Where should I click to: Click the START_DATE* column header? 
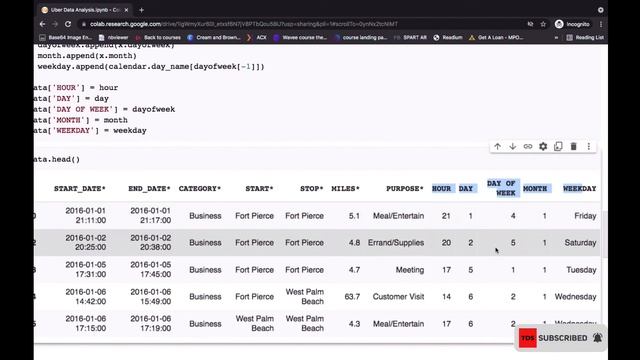click(x=80, y=188)
